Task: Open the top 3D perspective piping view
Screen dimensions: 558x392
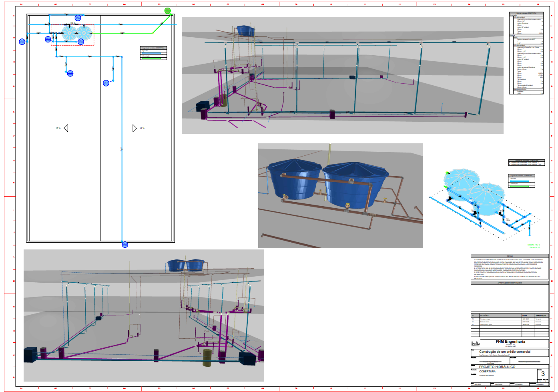Action: pos(343,75)
